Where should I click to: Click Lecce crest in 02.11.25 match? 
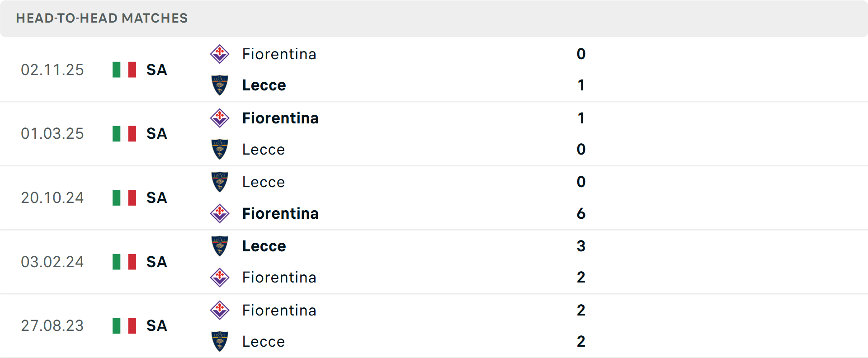[220, 85]
